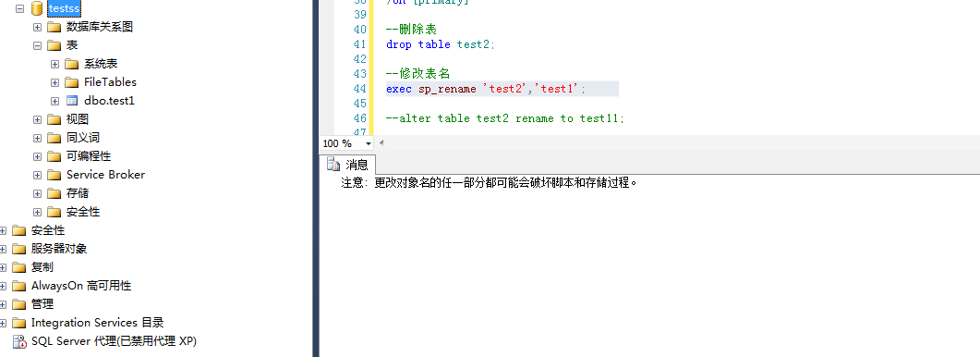Click the 服务器对象 folder icon

pos(19,249)
